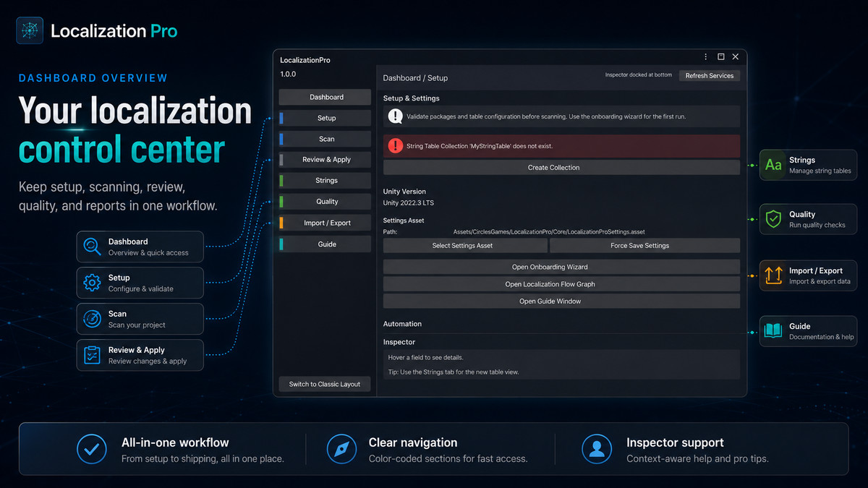Click 'From setup to shipping, all in one place.' text
The width and height of the screenshot is (868, 488).
click(x=203, y=459)
